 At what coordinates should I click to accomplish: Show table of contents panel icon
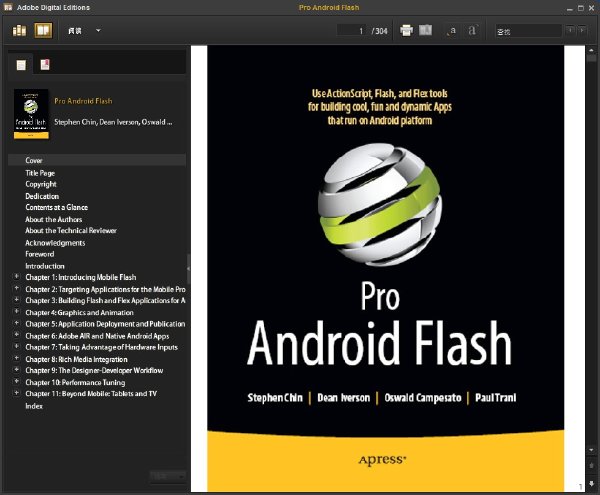pyautogui.click(x=21, y=65)
